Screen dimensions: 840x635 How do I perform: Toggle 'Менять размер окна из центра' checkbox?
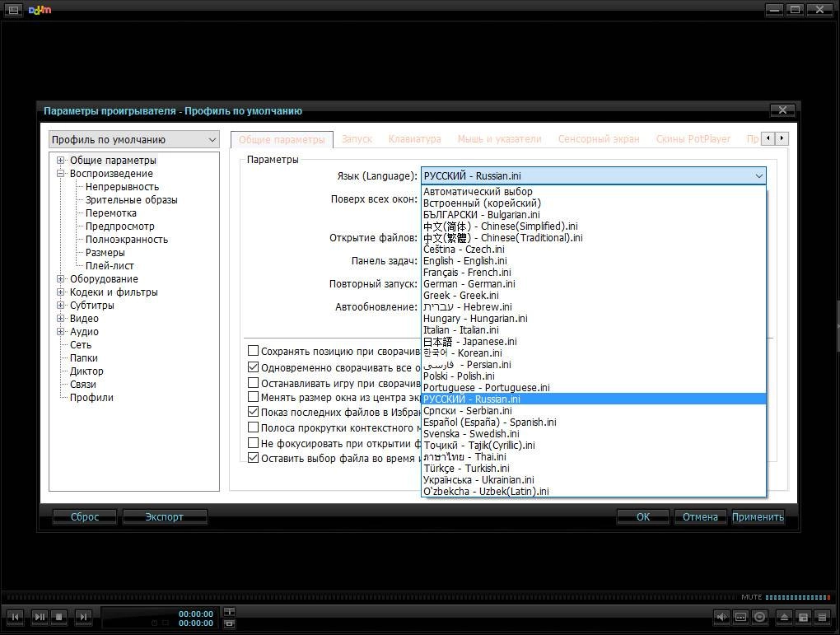[254, 397]
